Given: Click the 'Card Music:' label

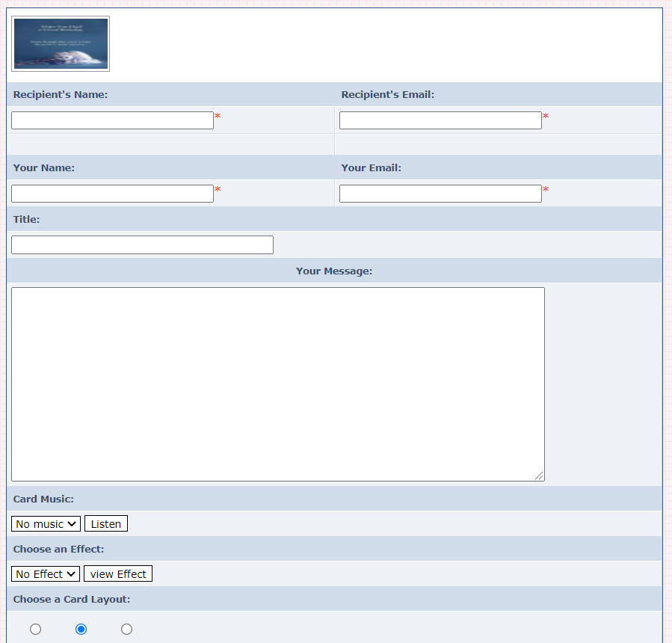Looking at the screenshot, I should click(x=43, y=499).
